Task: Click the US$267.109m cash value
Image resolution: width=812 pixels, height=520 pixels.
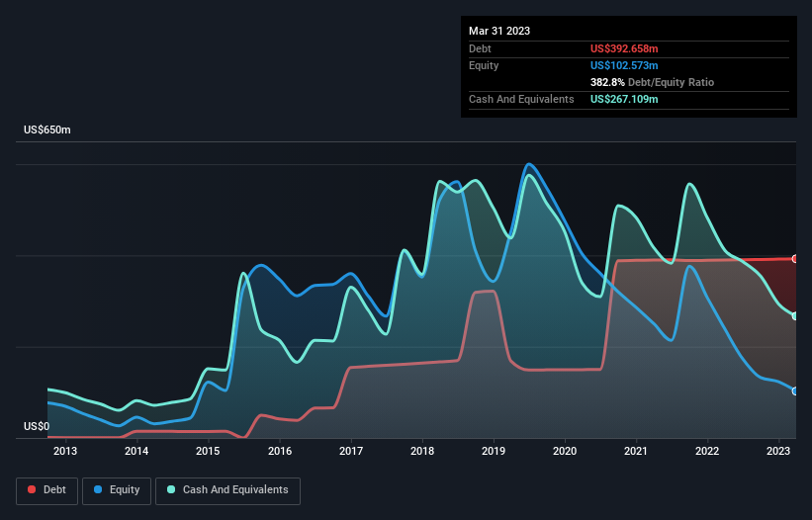Action: 624,99
